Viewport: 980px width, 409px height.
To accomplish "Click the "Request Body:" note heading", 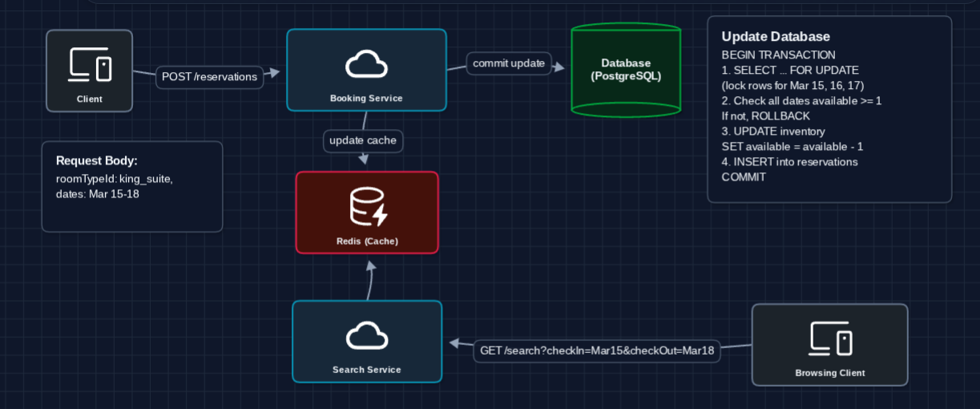I will (97, 160).
